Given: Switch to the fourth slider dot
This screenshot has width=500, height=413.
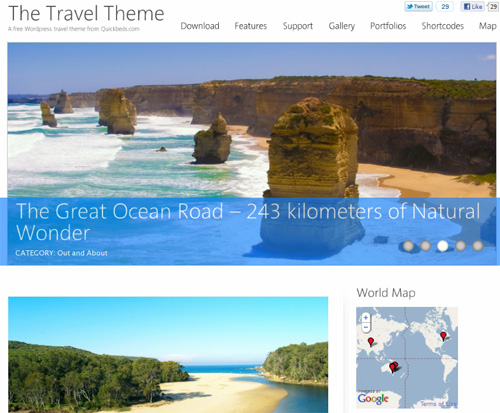Looking at the screenshot, I should coord(460,246).
